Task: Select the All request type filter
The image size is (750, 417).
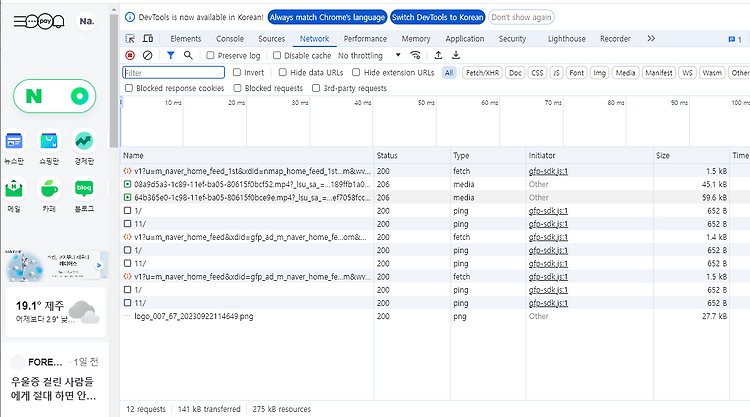Action: pyautogui.click(x=449, y=73)
